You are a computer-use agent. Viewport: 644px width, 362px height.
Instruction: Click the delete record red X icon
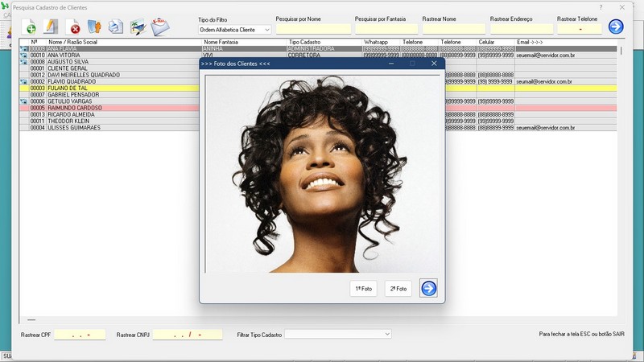[72, 27]
